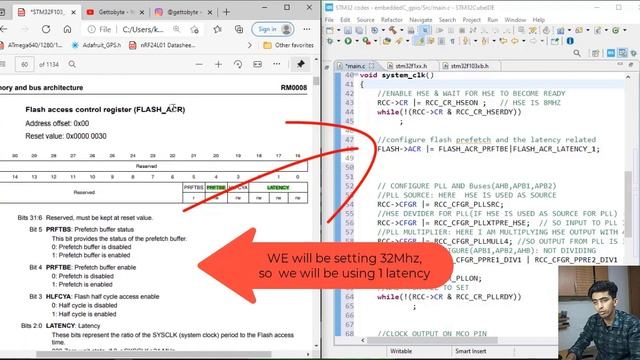Open the dropdown arrow next to green Run icon
640x360 pixels.
(357, 41)
